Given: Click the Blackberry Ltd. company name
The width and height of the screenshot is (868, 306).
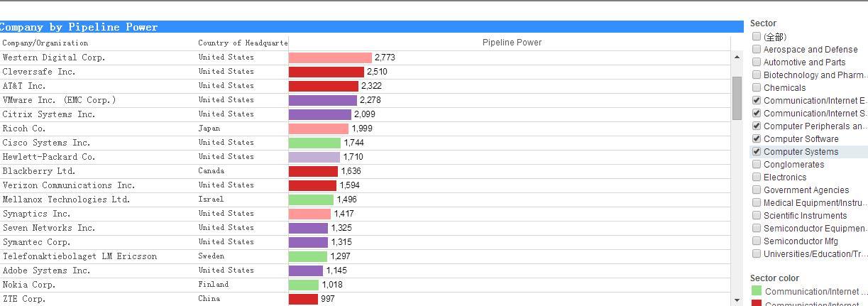Looking at the screenshot, I should [39, 171].
